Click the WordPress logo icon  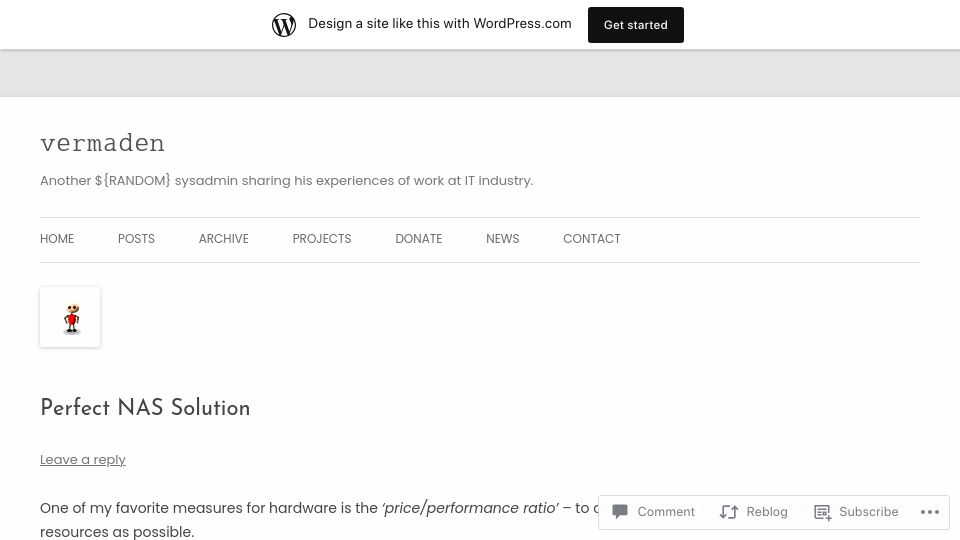pos(283,25)
